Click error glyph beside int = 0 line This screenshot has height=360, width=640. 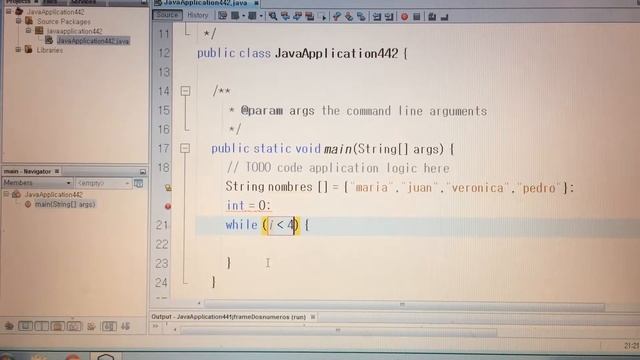click(168, 206)
